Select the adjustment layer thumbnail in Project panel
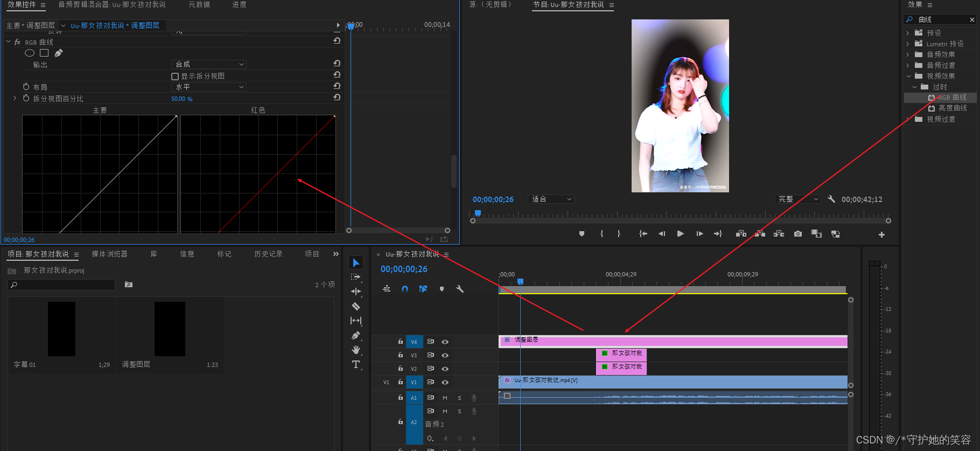980x451 pixels. pyautogui.click(x=170, y=329)
